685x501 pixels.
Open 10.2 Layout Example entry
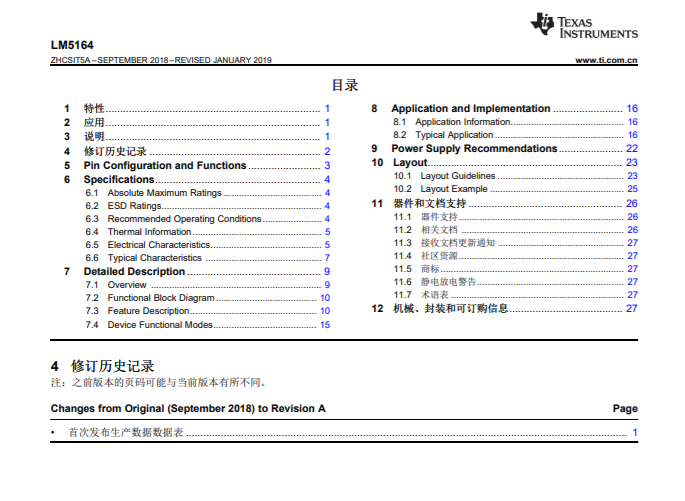click(x=515, y=189)
